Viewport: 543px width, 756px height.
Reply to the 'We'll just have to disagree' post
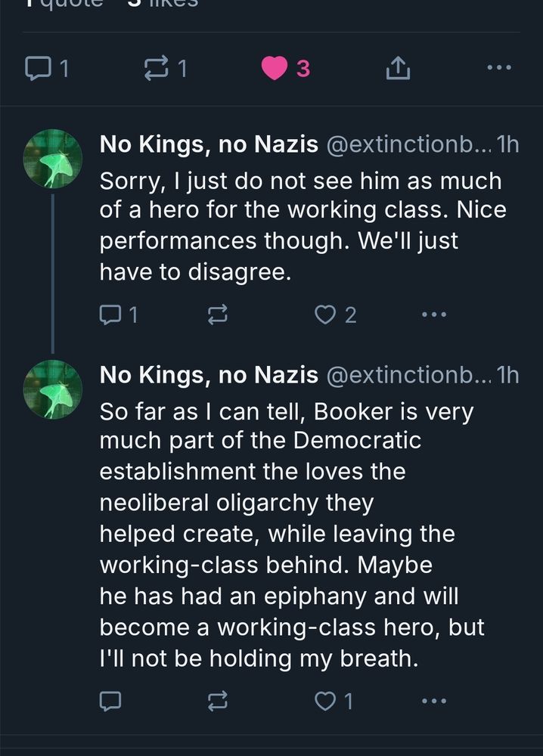(x=110, y=314)
